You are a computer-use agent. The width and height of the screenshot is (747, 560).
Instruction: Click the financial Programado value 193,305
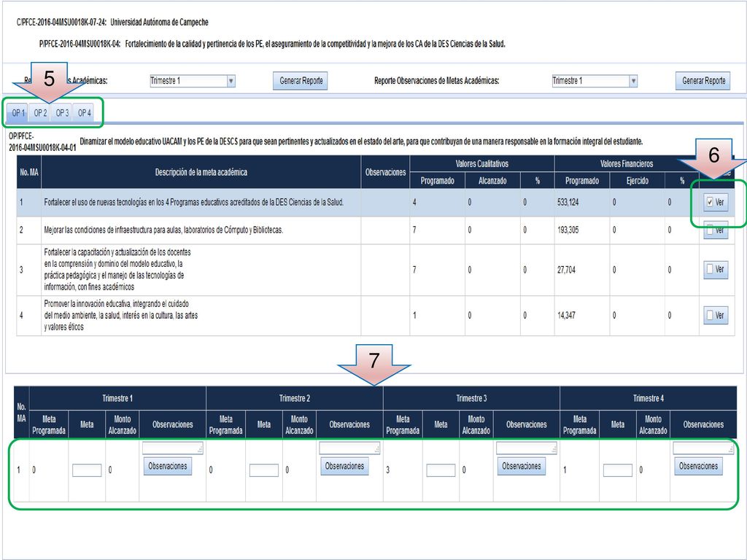coord(568,230)
